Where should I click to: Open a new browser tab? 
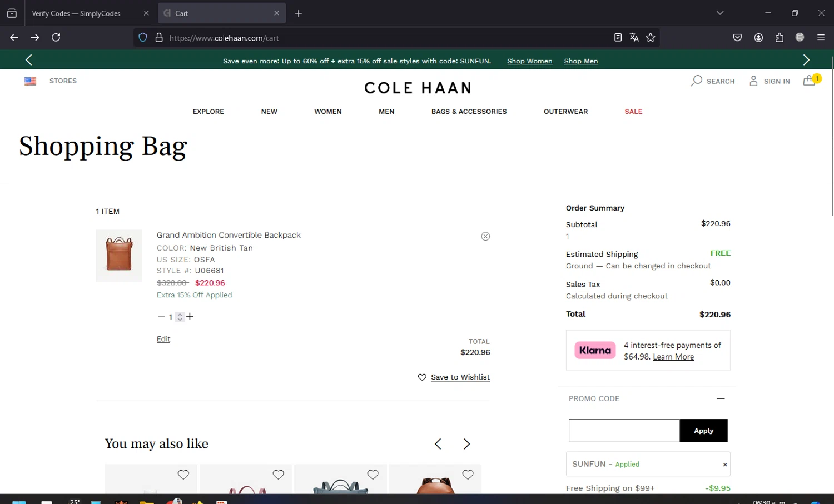pyautogui.click(x=299, y=13)
